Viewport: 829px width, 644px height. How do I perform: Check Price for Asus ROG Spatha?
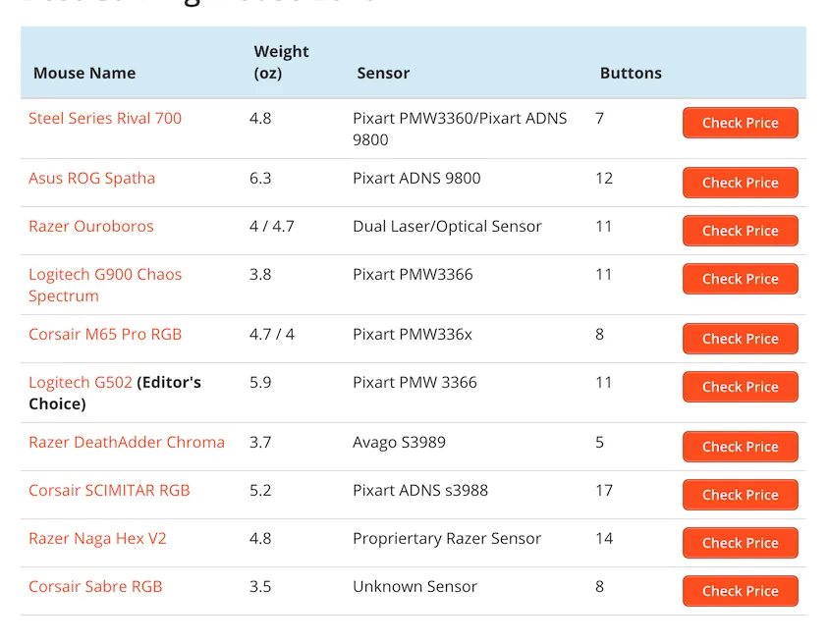coord(741,183)
